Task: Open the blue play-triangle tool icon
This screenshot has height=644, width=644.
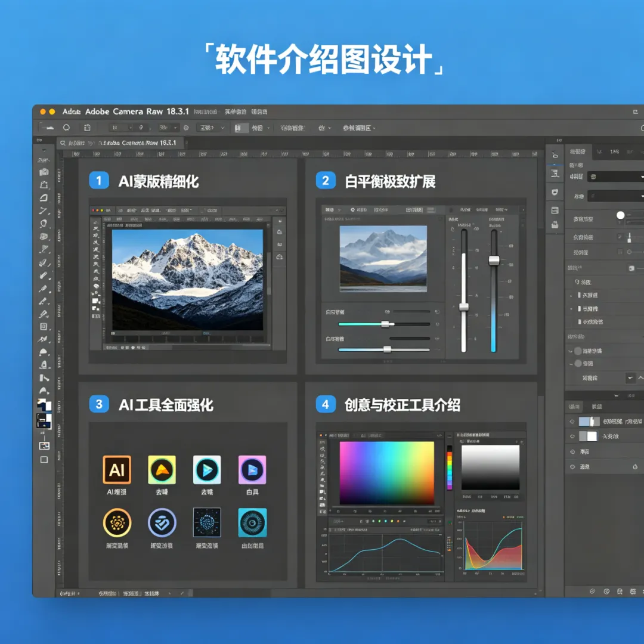Action: click(x=207, y=470)
